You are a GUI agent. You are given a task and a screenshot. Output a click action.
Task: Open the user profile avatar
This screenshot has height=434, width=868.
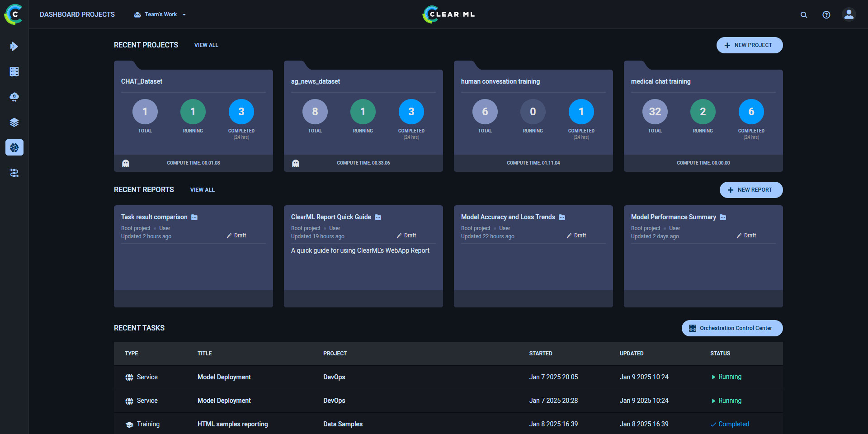pyautogui.click(x=849, y=14)
